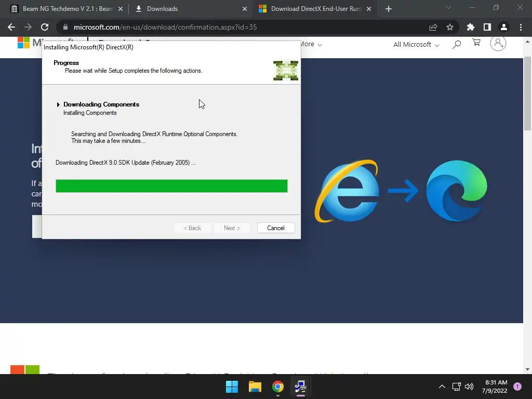The image size is (532, 399).
Task: Expand the More dropdown in the Microsoft nav
Action: 311,44
